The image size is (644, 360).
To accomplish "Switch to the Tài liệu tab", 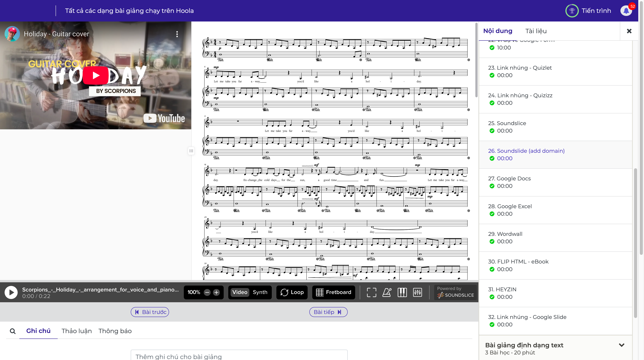I will pos(536,31).
